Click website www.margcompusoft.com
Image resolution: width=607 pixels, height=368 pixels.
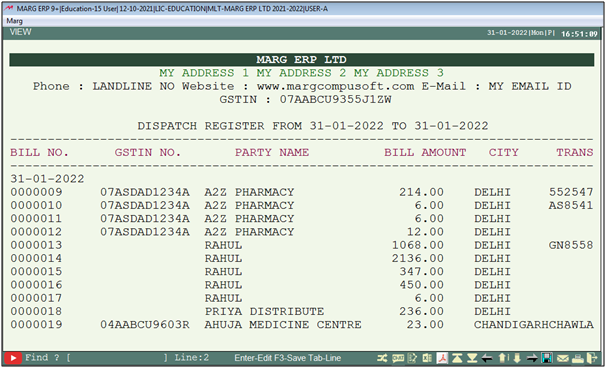click(335, 86)
